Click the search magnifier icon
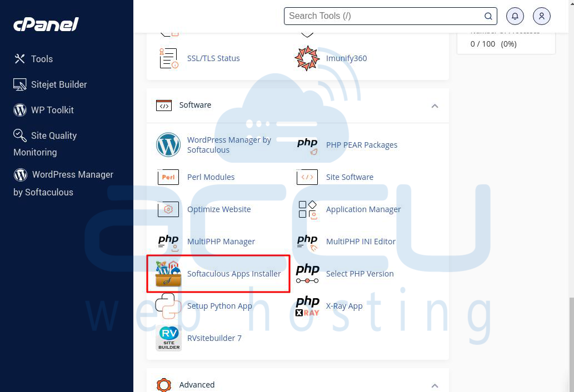The height and width of the screenshot is (392, 574). pos(488,16)
